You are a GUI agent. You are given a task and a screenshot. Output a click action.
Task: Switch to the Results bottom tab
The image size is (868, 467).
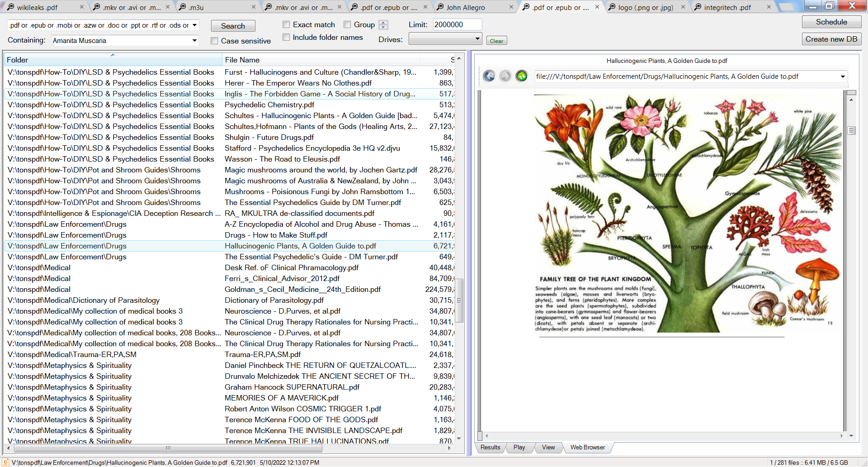pyautogui.click(x=490, y=447)
